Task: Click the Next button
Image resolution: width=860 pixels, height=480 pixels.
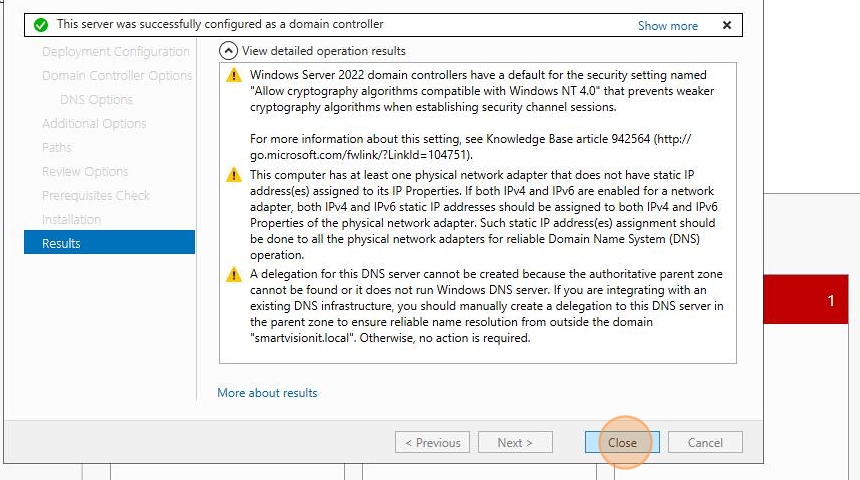Action: click(515, 442)
